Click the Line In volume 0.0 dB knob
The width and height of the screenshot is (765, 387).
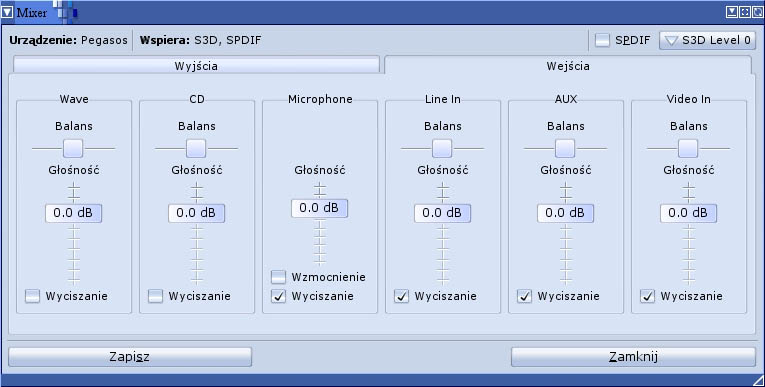pyautogui.click(x=443, y=213)
